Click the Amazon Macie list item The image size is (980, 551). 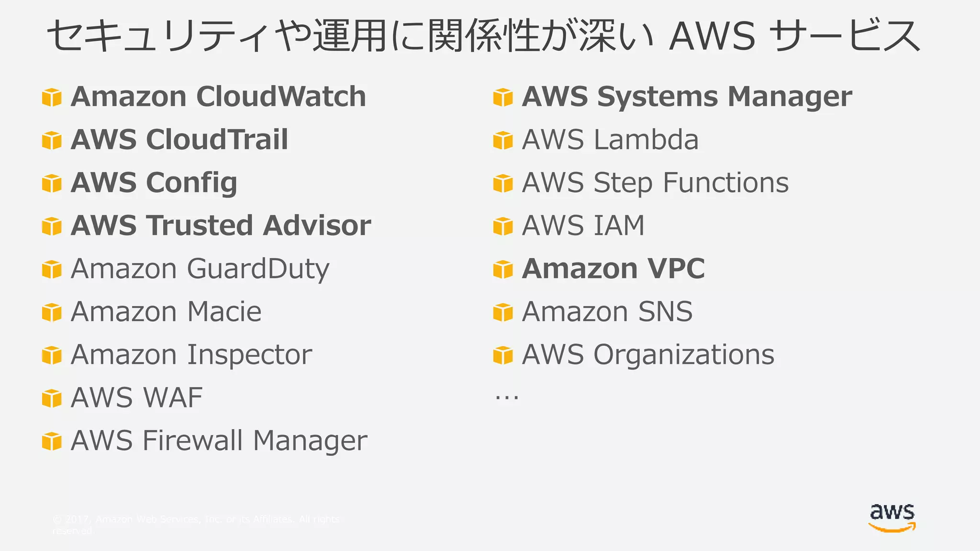(166, 311)
